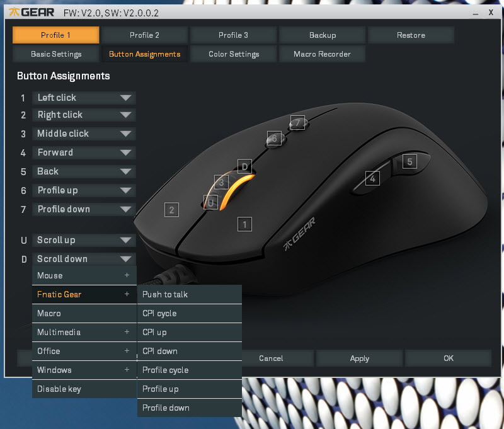Viewport: 504px width, 429px height.
Task: Choose CPI up from submenu
Action: [190, 332]
